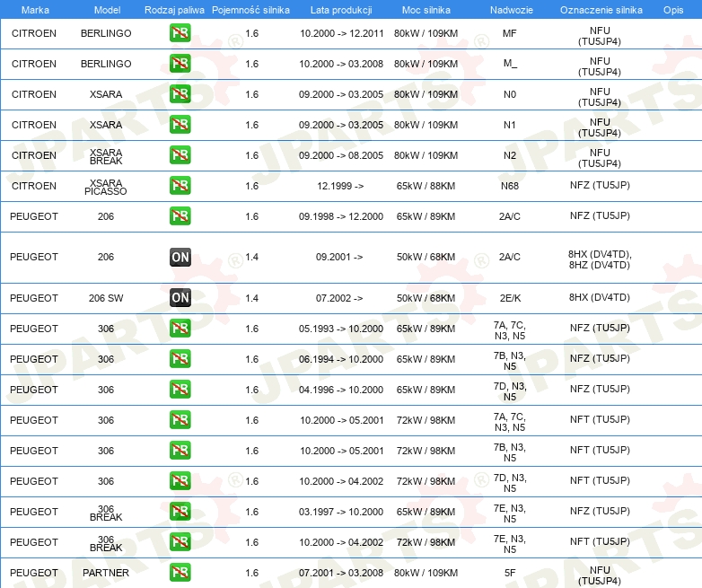
Task: Click production date 09.2001 ->
Action: (339, 257)
